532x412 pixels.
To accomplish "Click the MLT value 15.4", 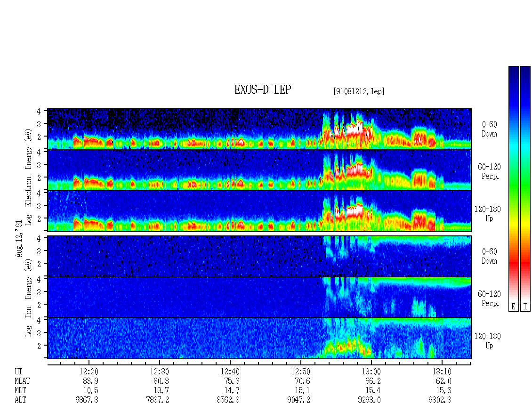I will 373,391.
